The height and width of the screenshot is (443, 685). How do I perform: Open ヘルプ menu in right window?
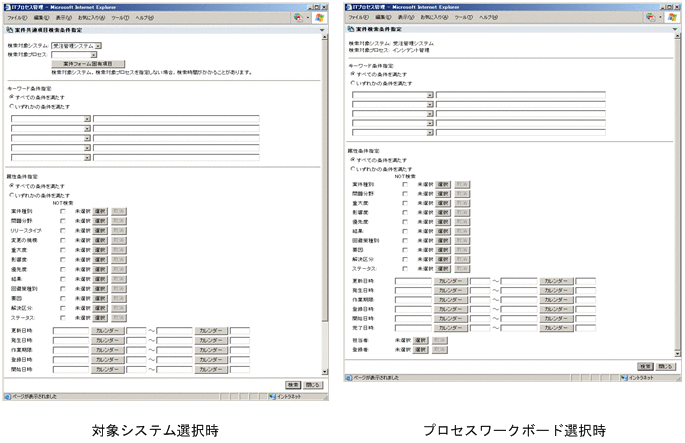(x=488, y=17)
